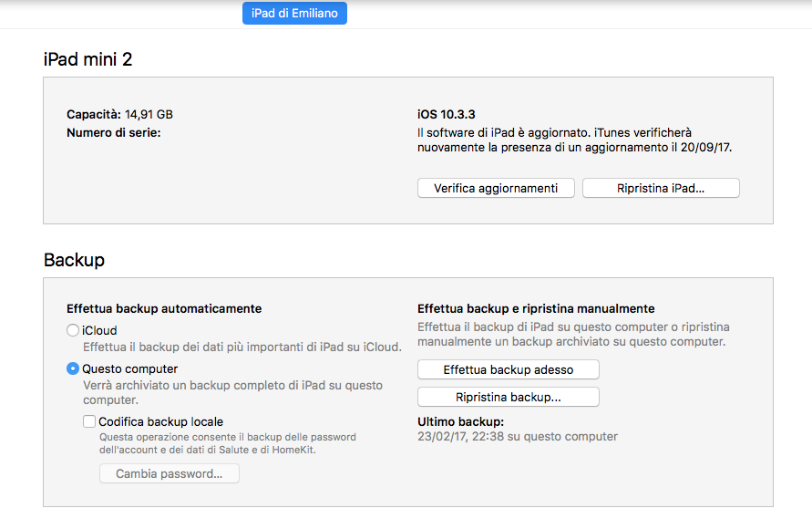Click the iPad di Emiliano device tab
This screenshot has height=529, width=812.
(x=294, y=14)
